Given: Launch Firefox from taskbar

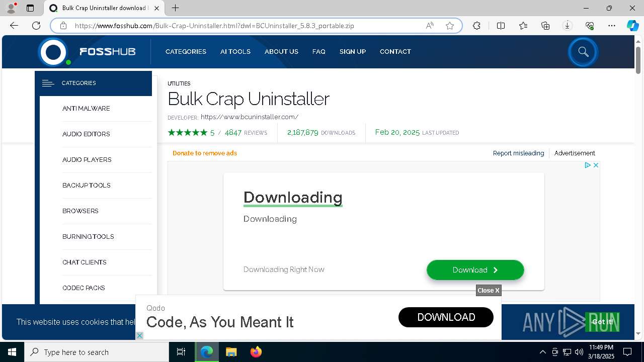Looking at the screenshot, I should tap(256, 352).
